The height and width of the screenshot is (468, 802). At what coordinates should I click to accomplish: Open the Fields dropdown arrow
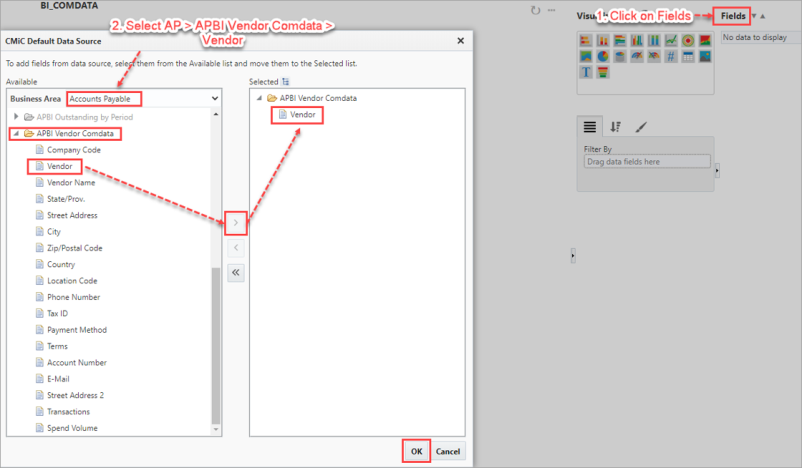[753, 16]
